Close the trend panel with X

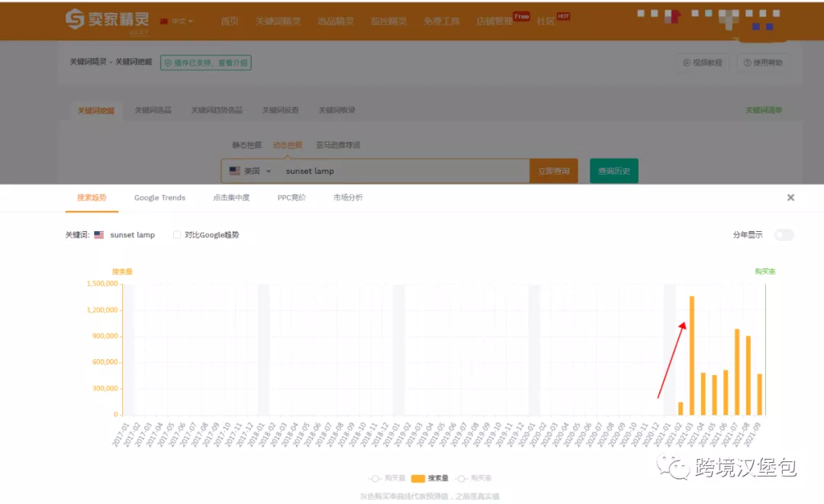point(790,197)
